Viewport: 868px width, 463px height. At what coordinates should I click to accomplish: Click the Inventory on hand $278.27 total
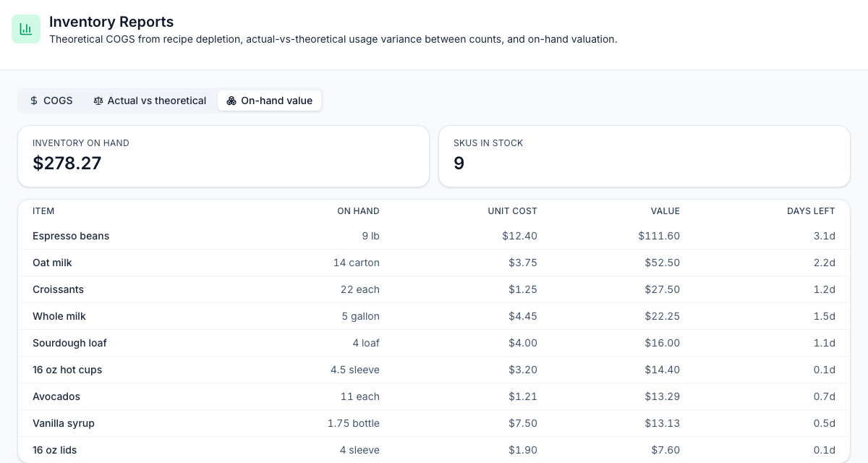[x=67, y=163]
